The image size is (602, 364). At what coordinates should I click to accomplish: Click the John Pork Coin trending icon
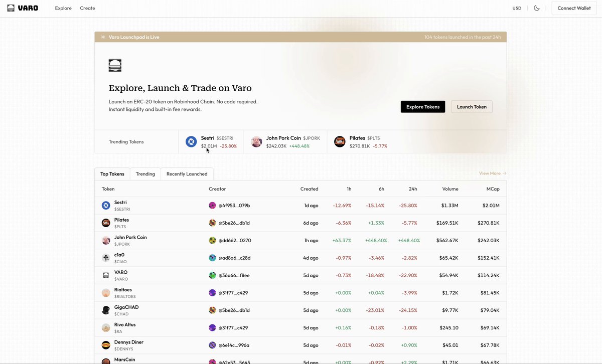(x=256, y=142)
